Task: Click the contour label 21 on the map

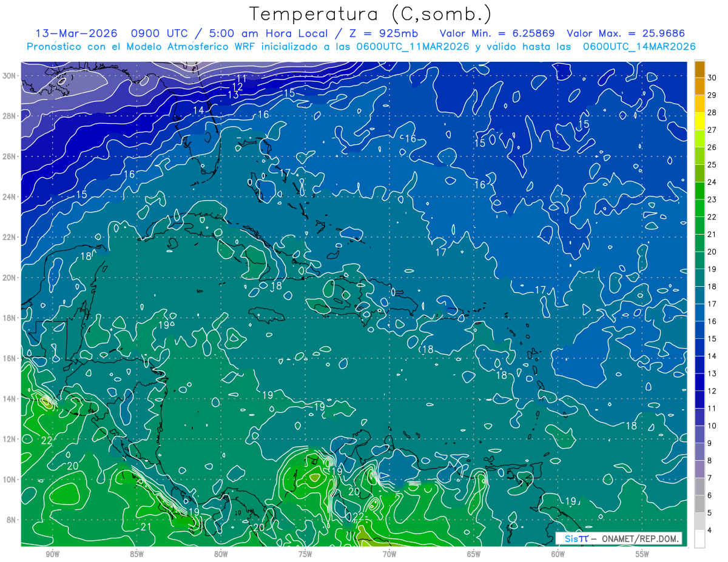Action: click(146, 527)
